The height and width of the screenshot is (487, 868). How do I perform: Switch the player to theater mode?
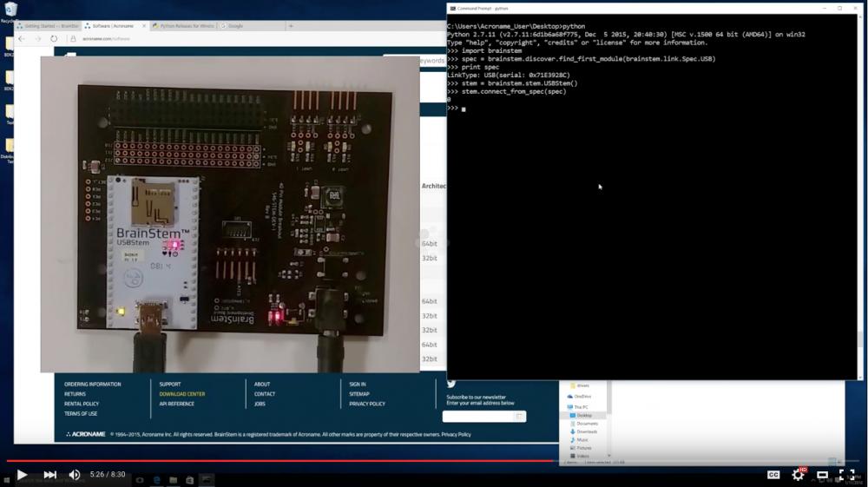pos(822,475)
